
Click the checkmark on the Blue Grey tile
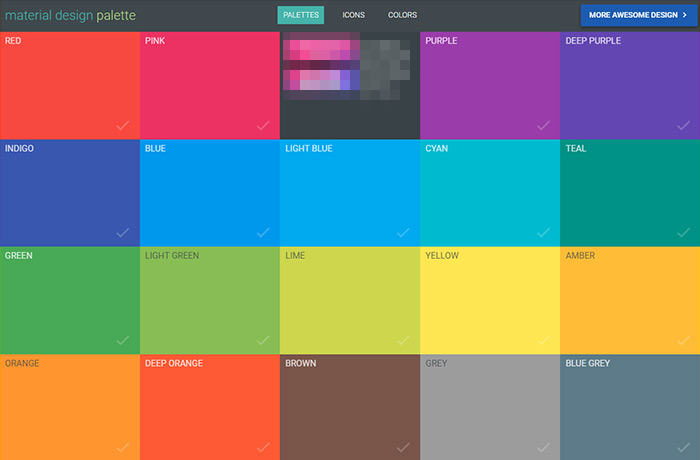click(683, 447)
